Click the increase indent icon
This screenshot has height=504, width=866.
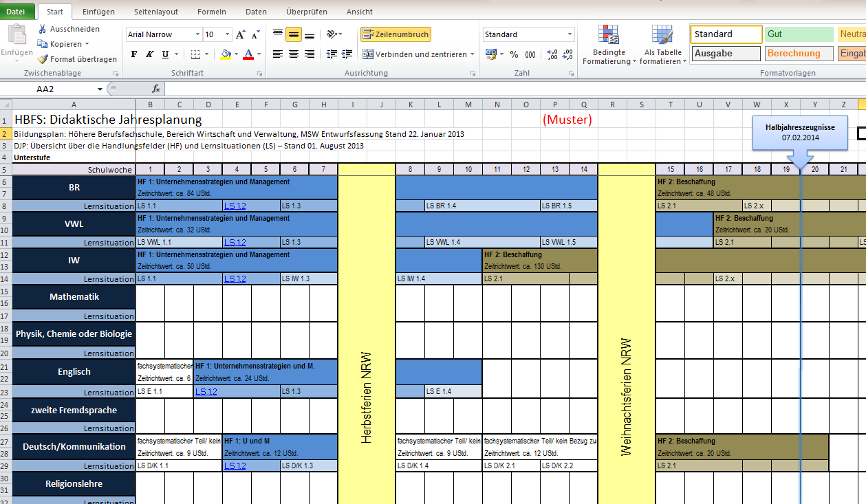coord(347,54)
